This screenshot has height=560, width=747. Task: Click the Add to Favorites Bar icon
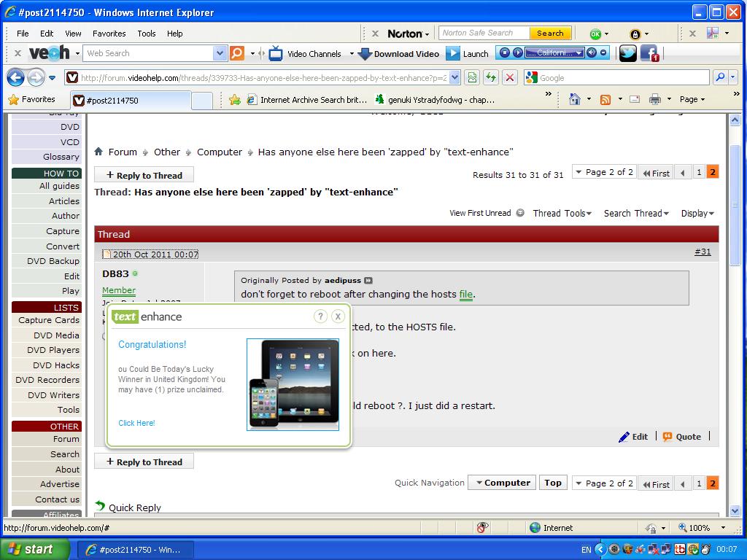click(x=234, y=99)
